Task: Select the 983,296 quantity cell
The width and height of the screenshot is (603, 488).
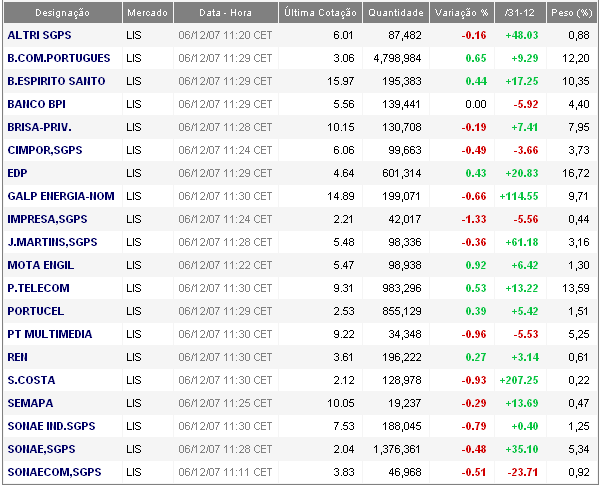Action: click(x=402, y=288)
